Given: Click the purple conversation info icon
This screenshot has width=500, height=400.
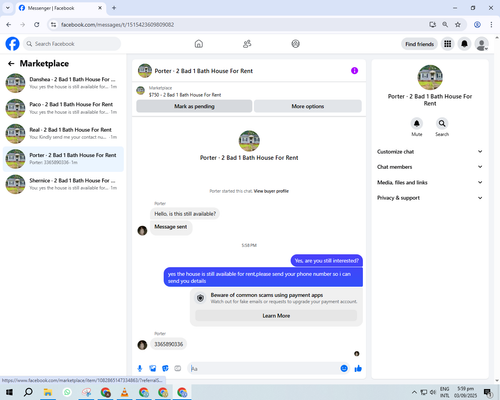Looking at the screenshot, I should [x=354, y=71].
